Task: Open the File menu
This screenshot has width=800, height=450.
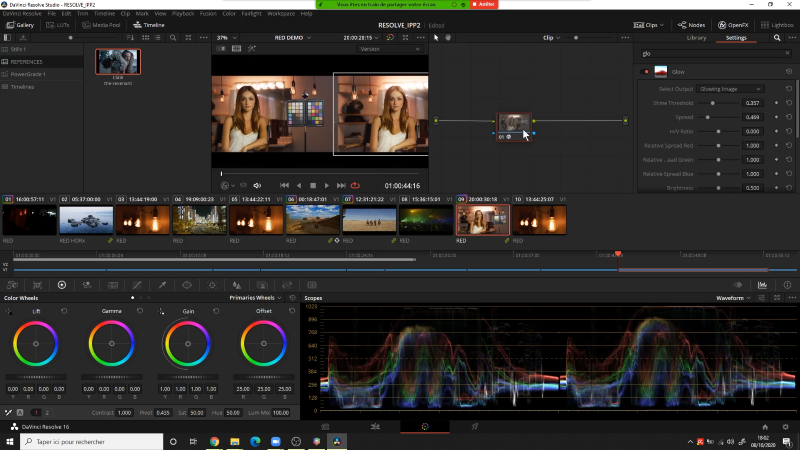Action: click(52, 13)
